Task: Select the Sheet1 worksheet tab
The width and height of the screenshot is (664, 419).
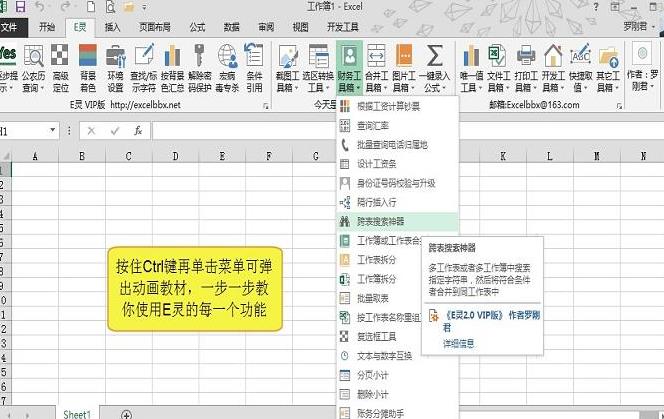Action: 77,414
